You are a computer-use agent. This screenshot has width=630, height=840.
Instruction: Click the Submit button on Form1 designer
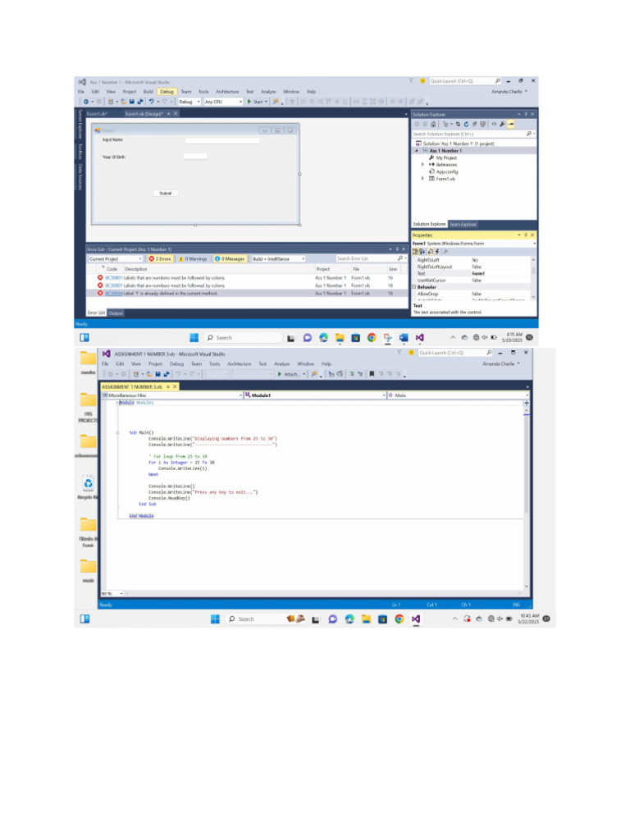pos(166,194)
